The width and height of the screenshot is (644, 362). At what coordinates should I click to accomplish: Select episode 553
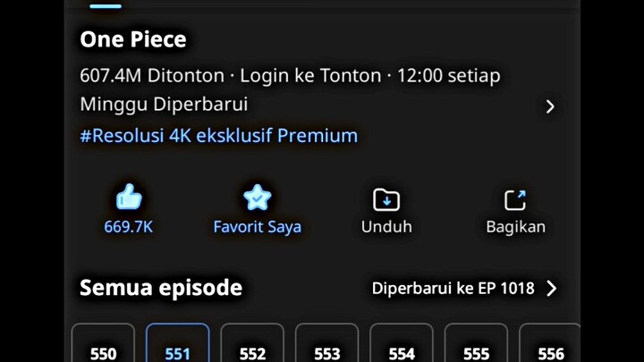click(327, 343)
